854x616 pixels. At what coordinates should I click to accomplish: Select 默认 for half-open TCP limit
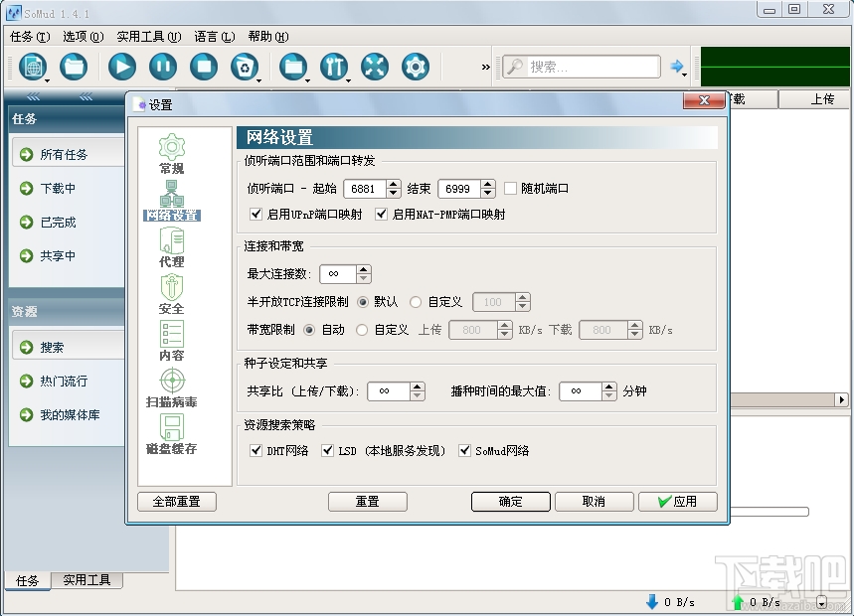click(363, 301)
